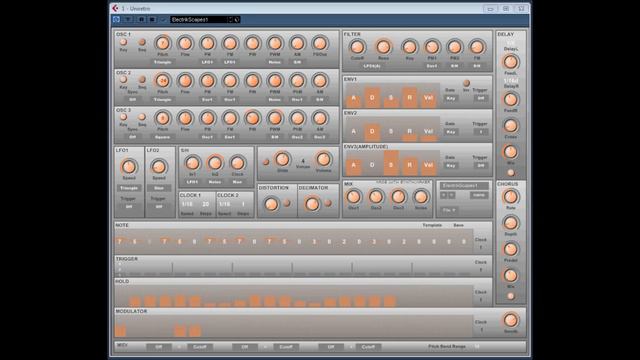
Task: Click the Distortion amount knob
Action: point(271,204)
